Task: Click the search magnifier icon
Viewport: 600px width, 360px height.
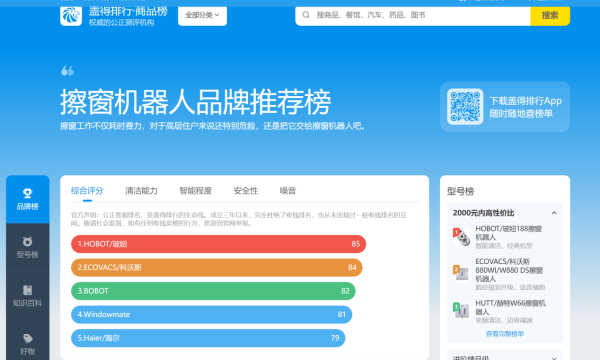Action: tap(306, 15)
